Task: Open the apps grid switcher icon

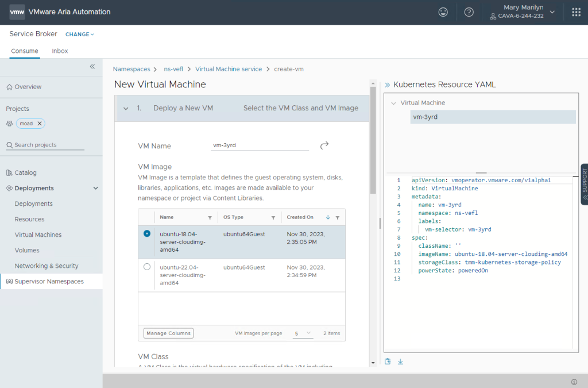Action: tap(576, 12)
